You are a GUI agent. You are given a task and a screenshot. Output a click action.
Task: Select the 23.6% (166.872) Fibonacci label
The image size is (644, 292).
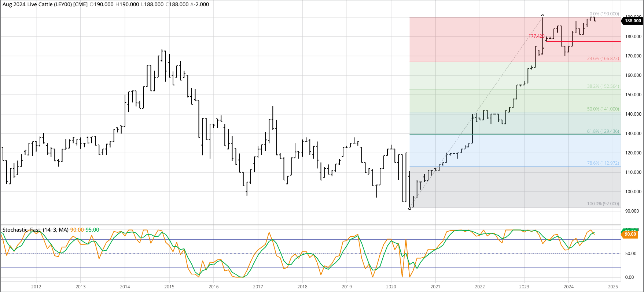603,59
